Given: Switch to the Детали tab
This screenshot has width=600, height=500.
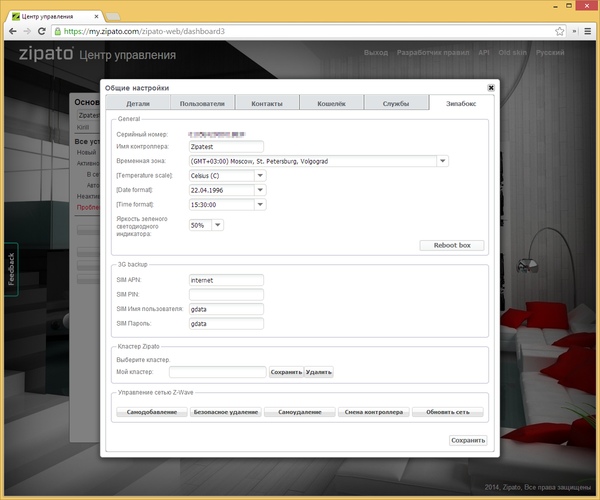Looking at the screenshot, I should (136, 104).
